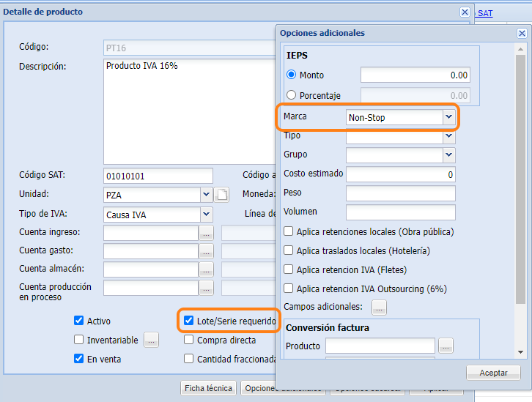Open Cuenta almacén lookup ellipsis button

pyautogui.click(x=206, y=269)
